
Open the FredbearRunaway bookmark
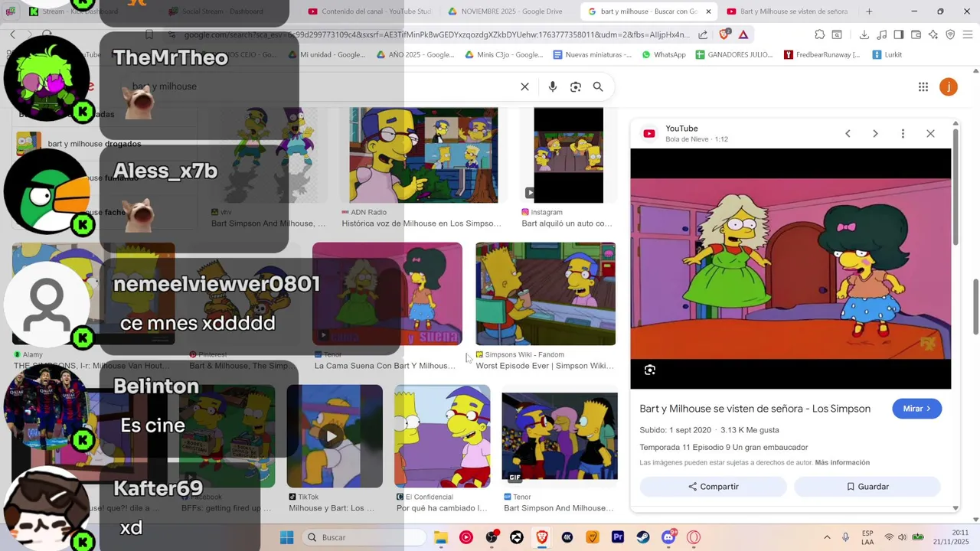(822, 55)
